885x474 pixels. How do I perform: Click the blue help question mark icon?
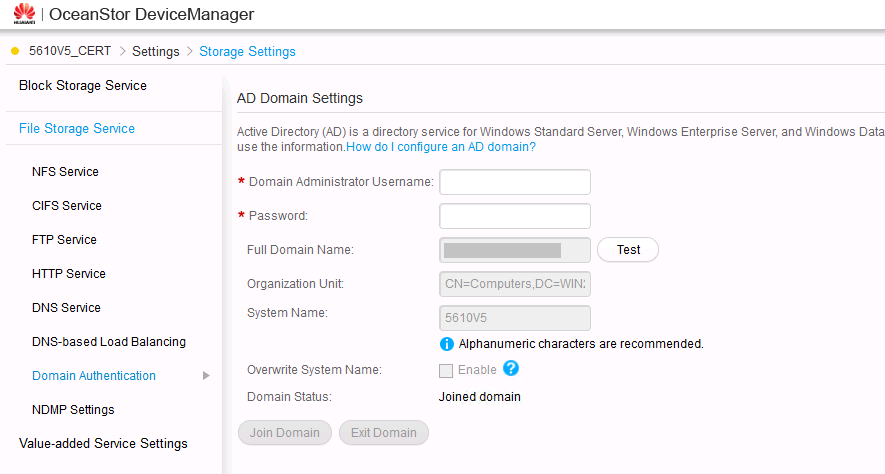510,369
